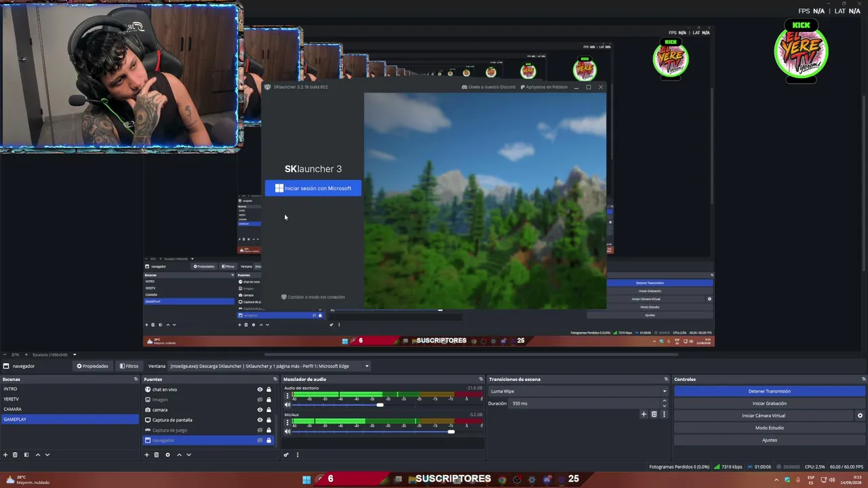The width and height of the screenshot is (868, 488).
Task: Show hidden system tray icons
Action: 776,480
